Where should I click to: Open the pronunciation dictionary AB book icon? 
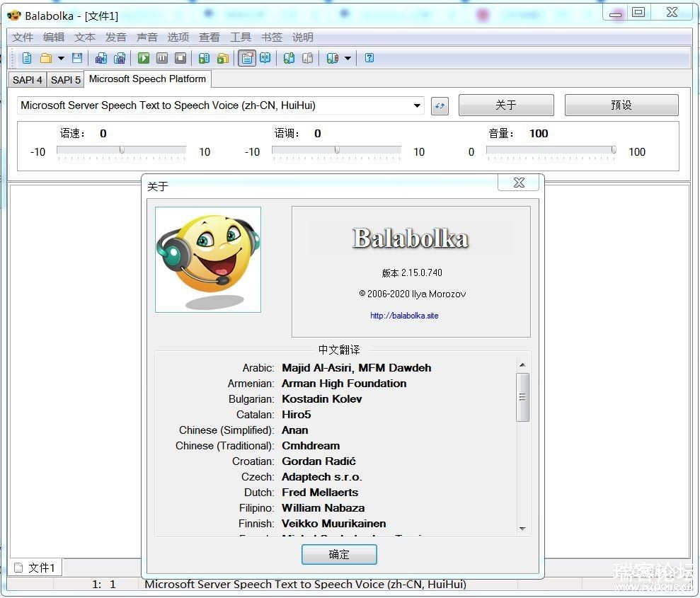click(265, 58)
